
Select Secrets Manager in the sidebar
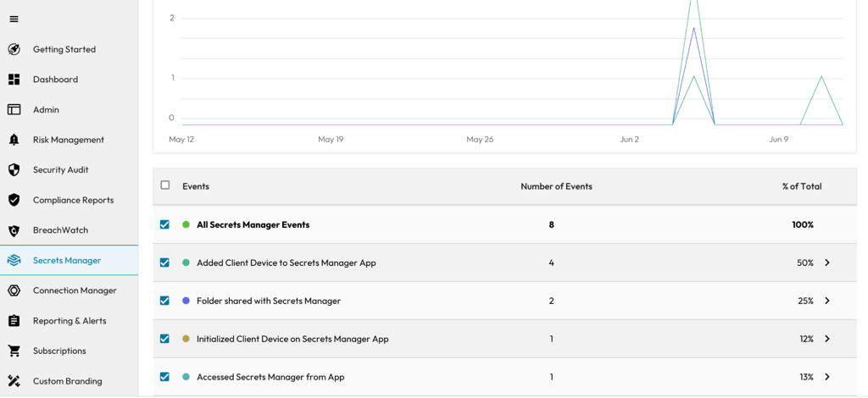[x=67, y=260]
